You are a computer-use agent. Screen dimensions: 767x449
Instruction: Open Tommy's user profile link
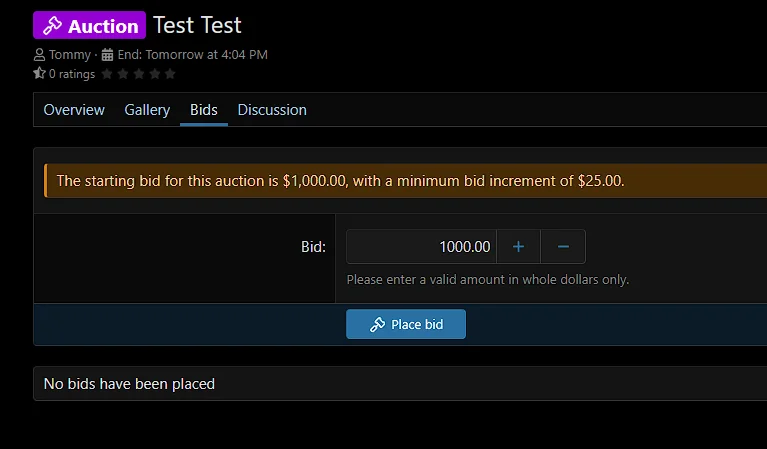70,54
